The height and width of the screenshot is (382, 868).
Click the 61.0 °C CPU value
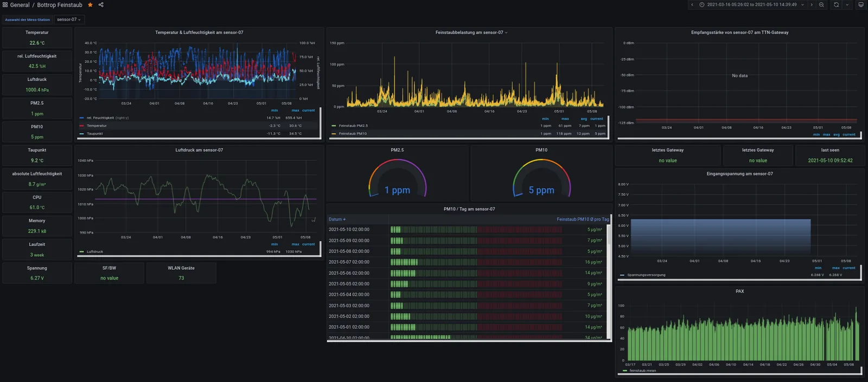pyautogui.click(x=37, y=208)
